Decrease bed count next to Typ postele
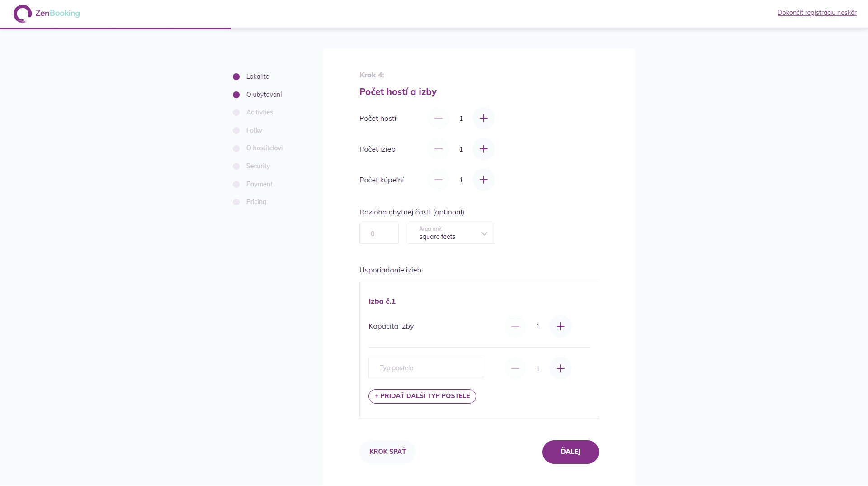 pyautogui.click(x=515, y=368)
